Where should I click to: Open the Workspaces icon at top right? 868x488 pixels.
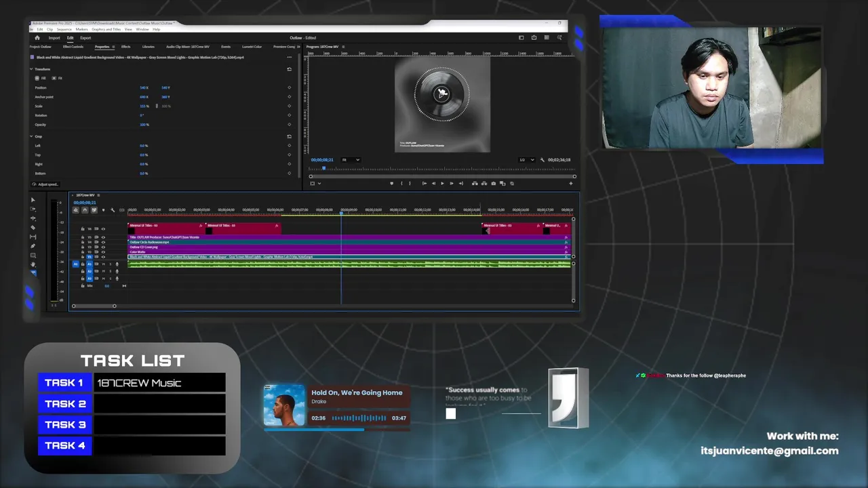(521, 38)
